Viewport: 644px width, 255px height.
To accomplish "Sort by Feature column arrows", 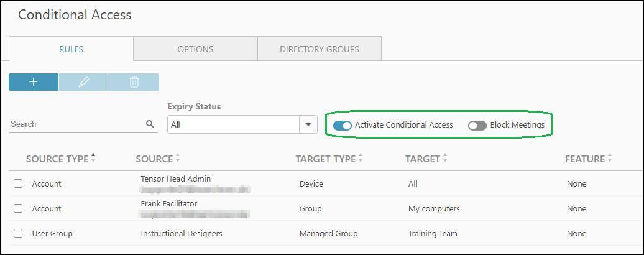I will (610, 159).
